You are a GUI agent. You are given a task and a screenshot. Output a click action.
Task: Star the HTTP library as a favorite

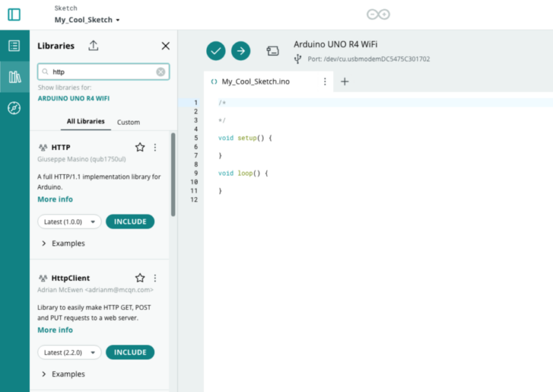click(x=139, y=147)
